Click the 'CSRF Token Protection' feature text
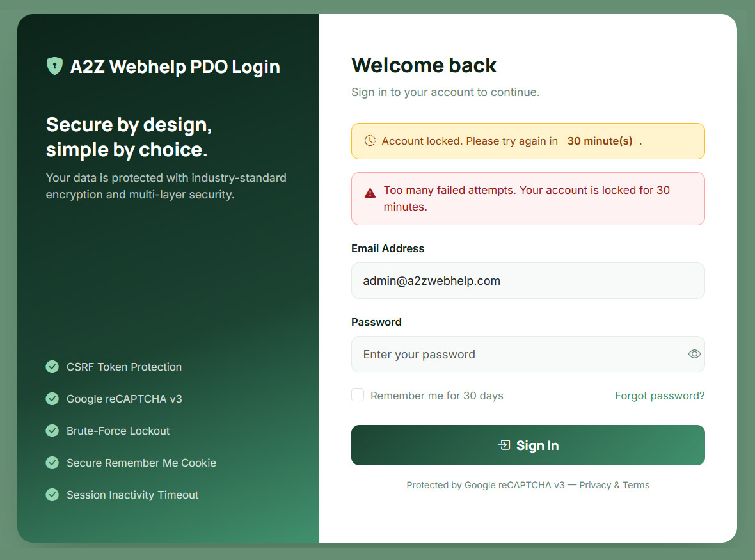755x560 pixels. coord(123,367)
